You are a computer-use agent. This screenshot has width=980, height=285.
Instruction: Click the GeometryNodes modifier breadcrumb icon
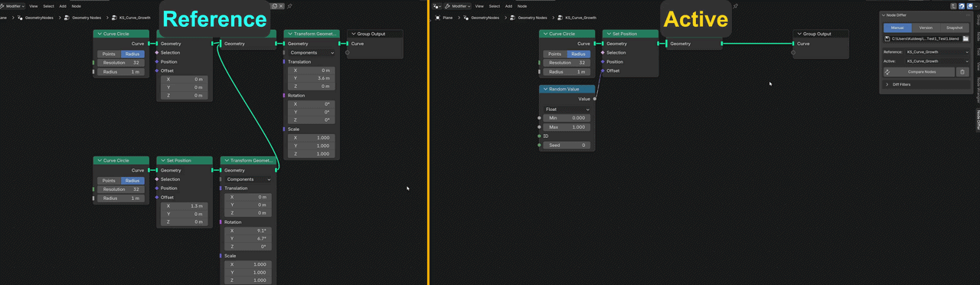click(465, 17)
